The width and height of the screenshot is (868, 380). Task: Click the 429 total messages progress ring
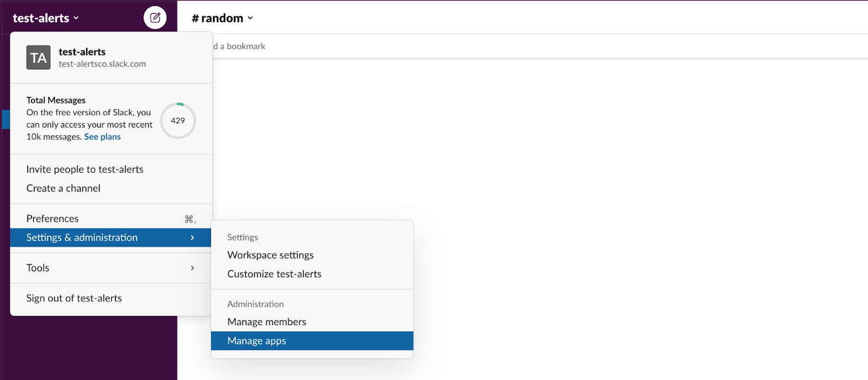(x=178, y=121)
